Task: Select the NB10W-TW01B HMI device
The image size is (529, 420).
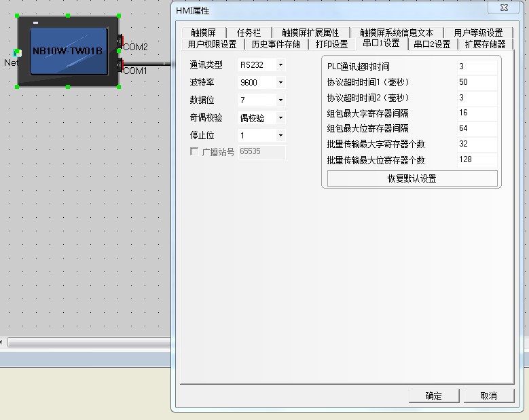Action: [x=68, y=51]
